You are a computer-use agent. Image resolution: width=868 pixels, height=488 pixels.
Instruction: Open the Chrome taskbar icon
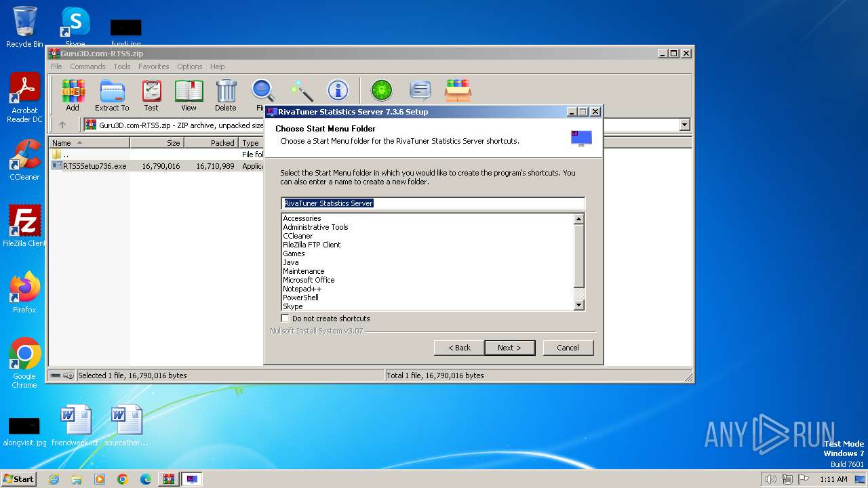(123, 479)
